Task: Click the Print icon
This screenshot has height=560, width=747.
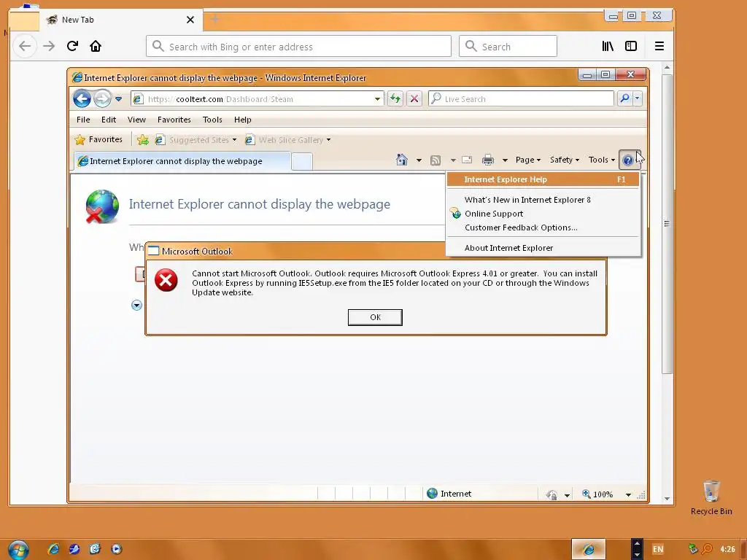Action: [488, 160]
